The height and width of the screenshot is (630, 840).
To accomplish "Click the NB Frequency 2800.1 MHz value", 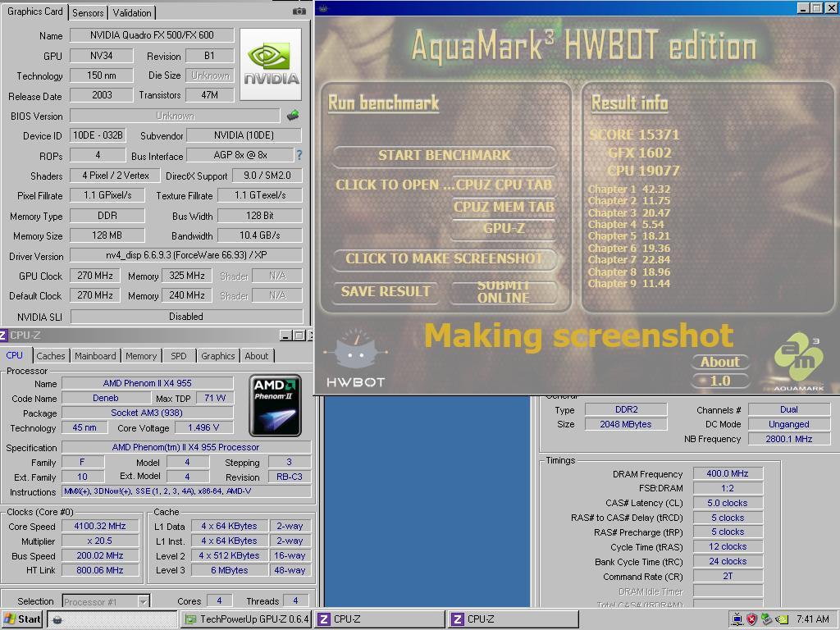I will [788, 439].
